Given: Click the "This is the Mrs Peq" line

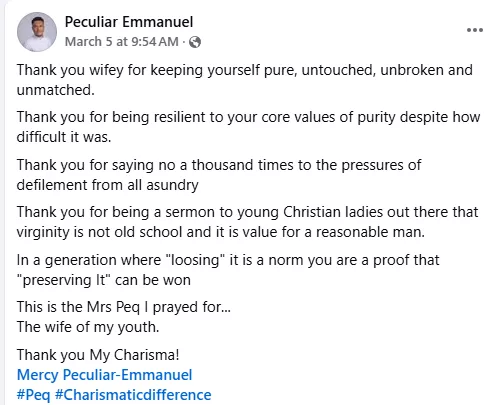Looking at the screenshot, I should pyautogui.click(x=124, y=307).
